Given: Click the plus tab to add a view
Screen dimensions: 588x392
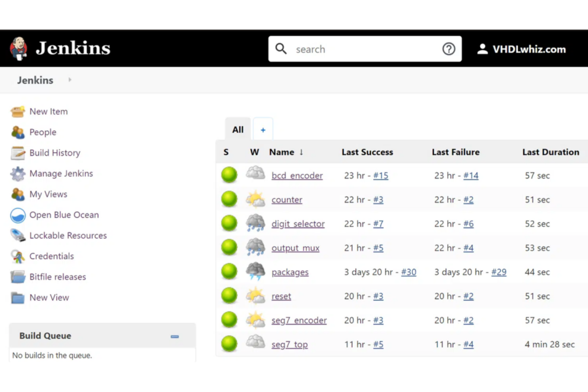Looking at the screenshot, I should coord(263,129).
